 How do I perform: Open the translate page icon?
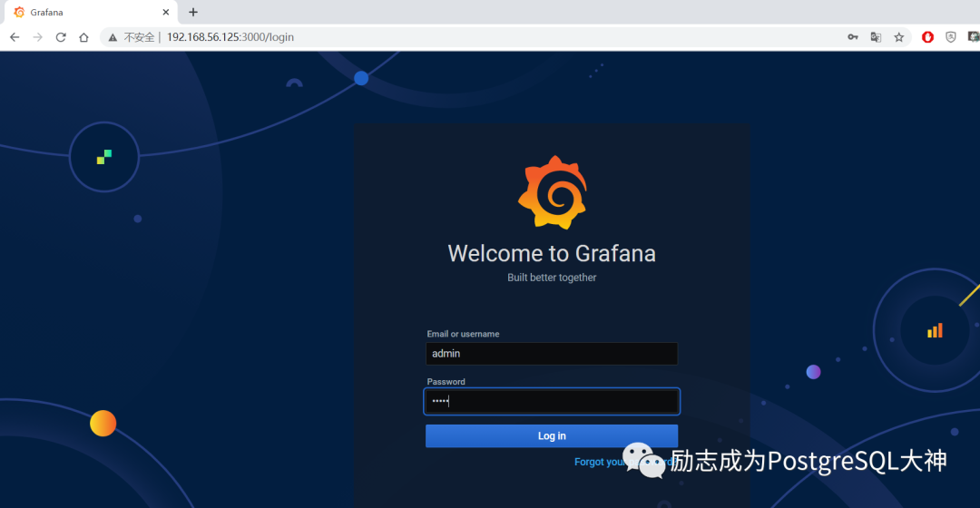click(876, 37)
